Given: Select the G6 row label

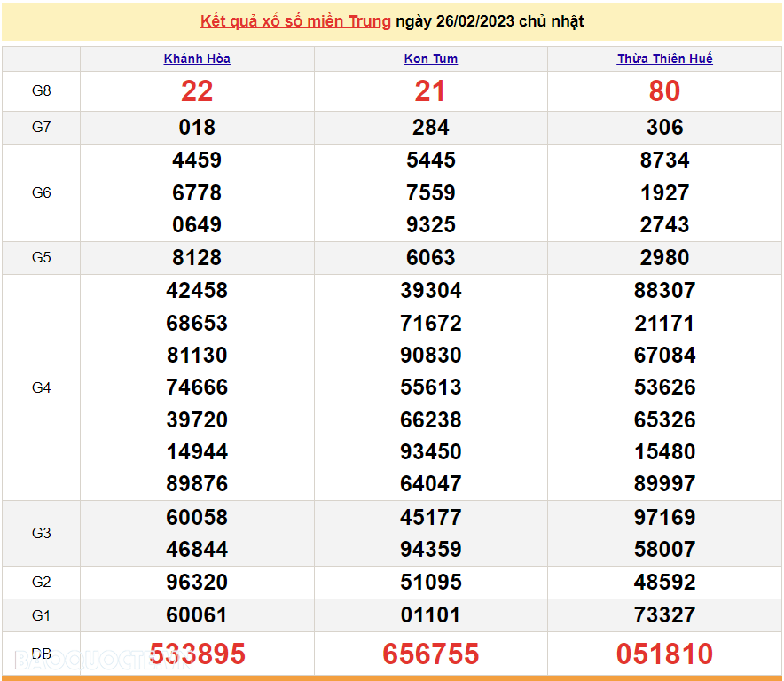Looking at the screenshot, I should pyautogui.click(x=41, y=192).
